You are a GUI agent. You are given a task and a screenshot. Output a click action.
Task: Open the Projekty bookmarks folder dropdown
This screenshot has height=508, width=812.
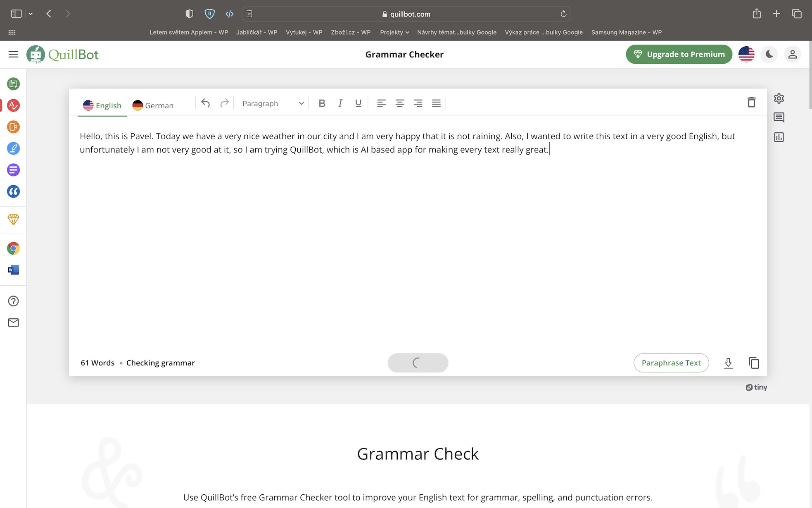(394, 32)
